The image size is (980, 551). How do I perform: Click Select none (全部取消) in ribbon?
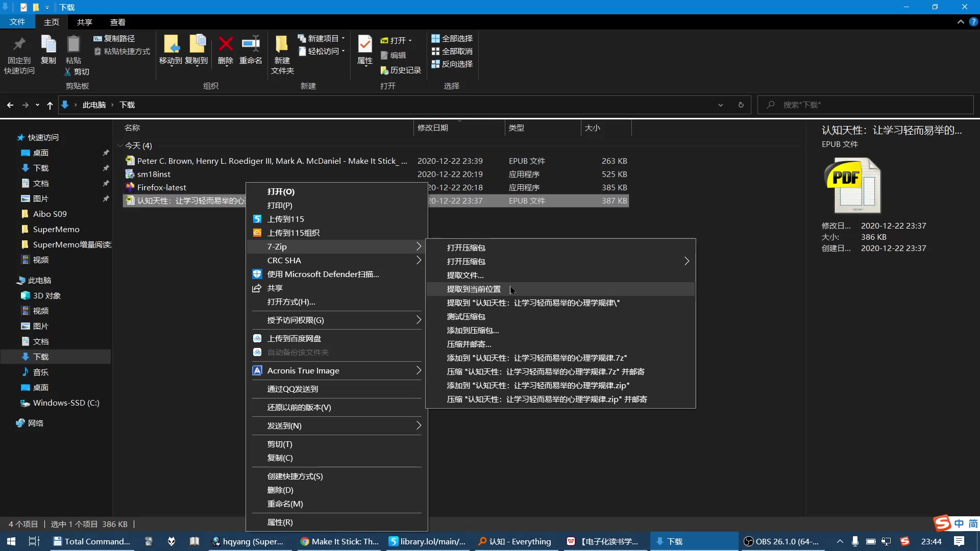tap(452, 52)
